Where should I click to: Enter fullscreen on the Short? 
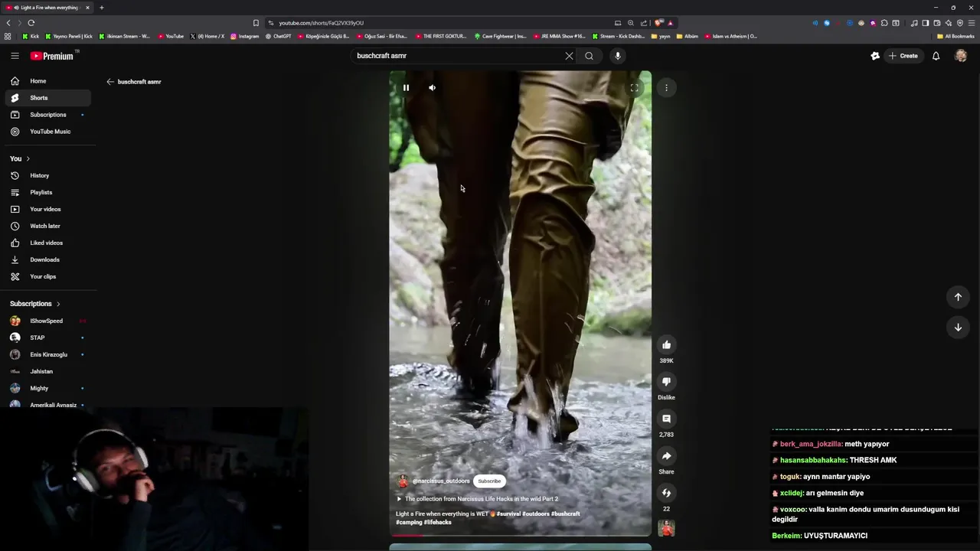634,88
